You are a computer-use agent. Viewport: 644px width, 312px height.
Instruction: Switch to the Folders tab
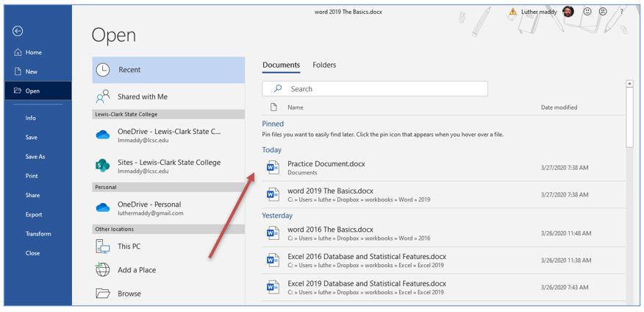[x=324, y=65]
